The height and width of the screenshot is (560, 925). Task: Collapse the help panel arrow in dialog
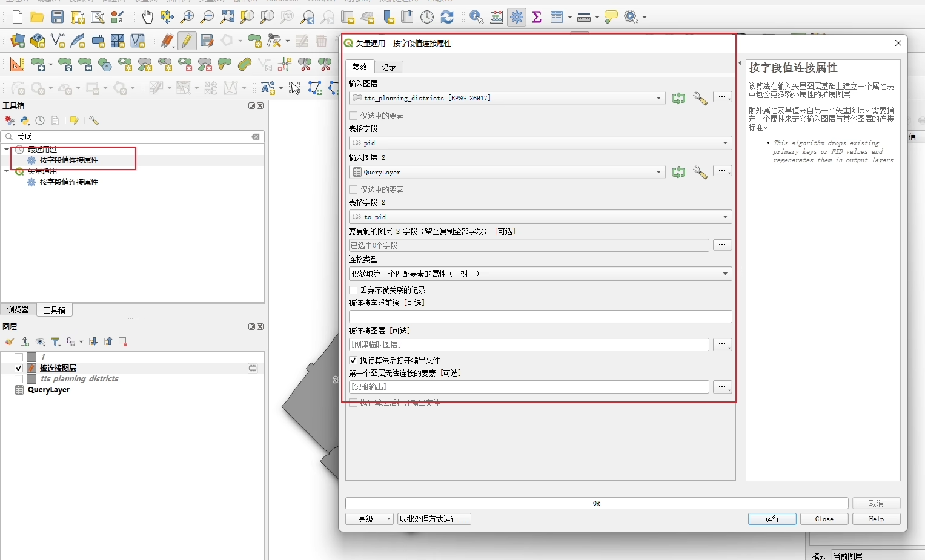tap(740, 63)
